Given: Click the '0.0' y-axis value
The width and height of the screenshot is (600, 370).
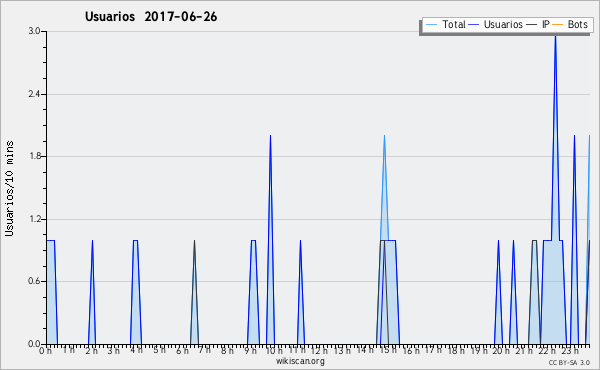Looking at the screenshot, I should pos(34,344).
